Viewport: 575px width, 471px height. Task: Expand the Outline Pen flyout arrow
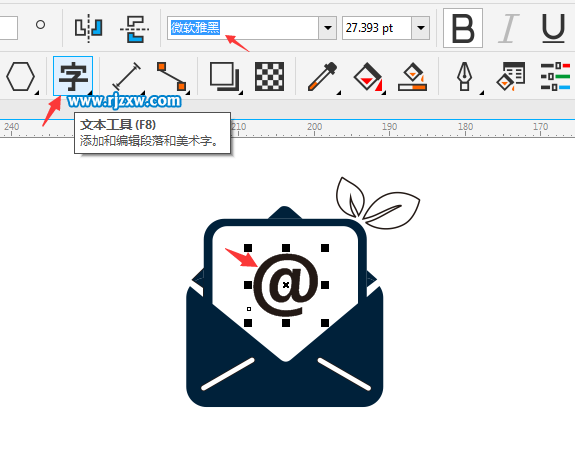481,93
